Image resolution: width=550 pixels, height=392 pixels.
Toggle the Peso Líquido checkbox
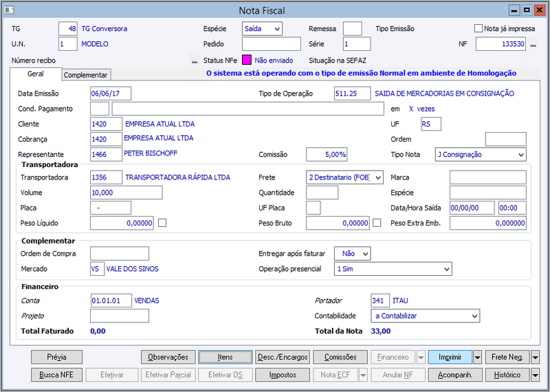click(x=162, y=223)
